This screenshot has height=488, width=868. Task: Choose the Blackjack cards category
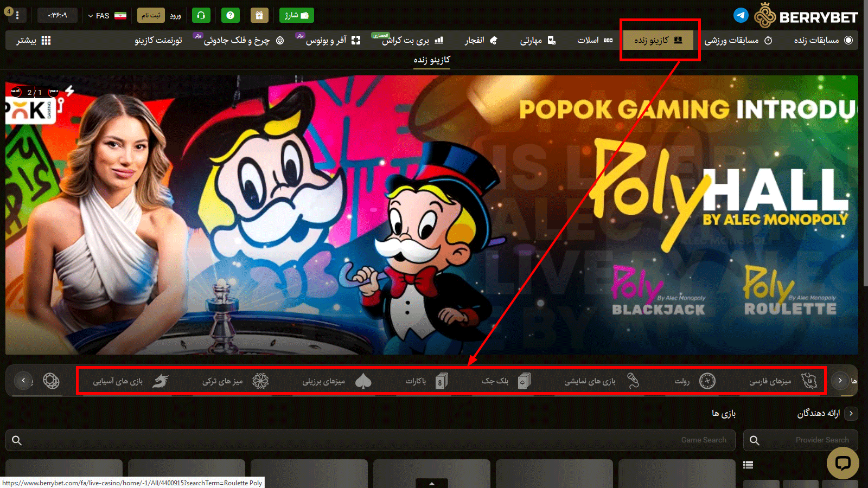tap(524, 381)
